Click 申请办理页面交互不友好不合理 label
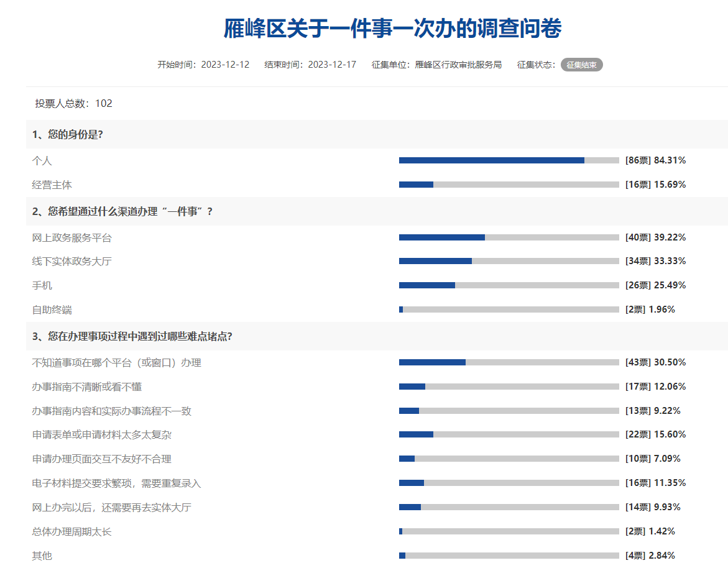Screen dimensions: 728x568 [x=102, y=459]
